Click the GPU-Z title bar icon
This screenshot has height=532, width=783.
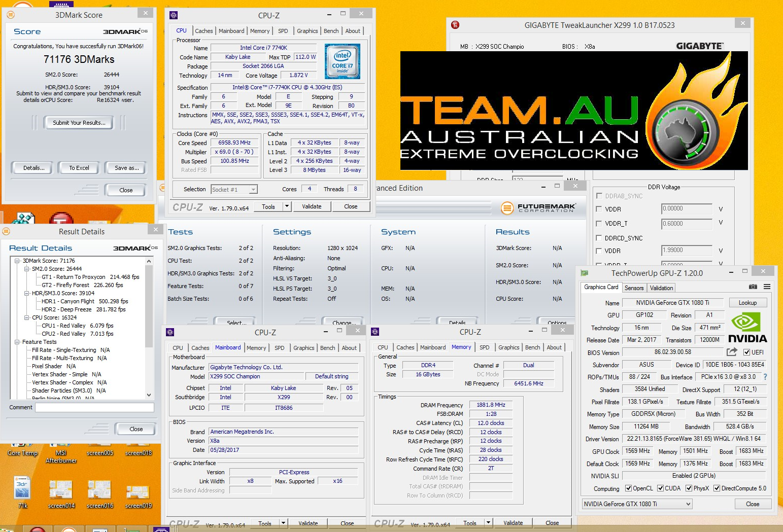584,273
